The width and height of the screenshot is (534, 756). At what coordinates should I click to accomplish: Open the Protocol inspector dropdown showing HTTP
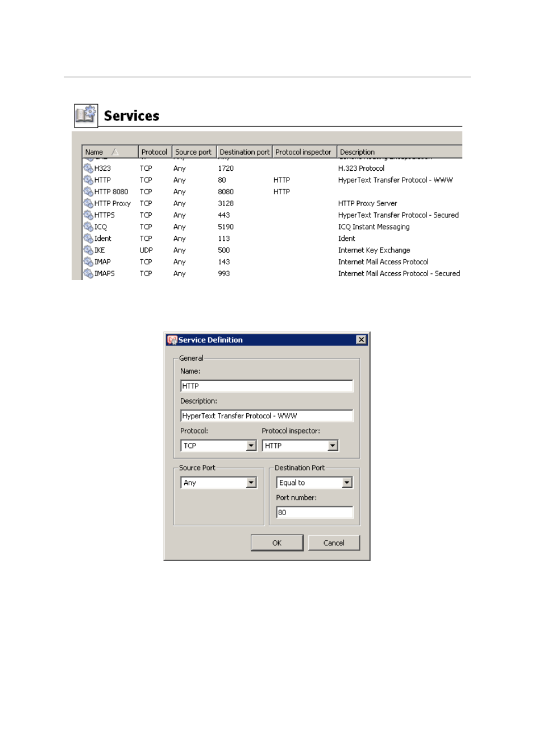300,446
